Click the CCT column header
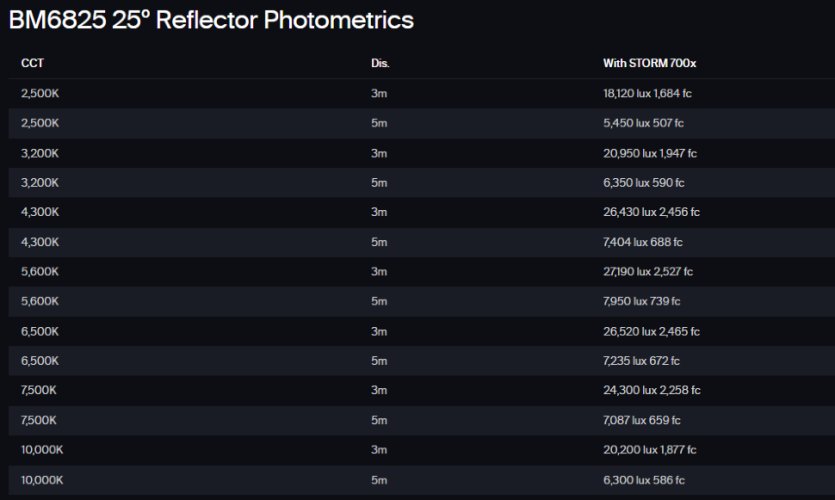This screenshot has height=500, width=835. click(x=32, y=63)
